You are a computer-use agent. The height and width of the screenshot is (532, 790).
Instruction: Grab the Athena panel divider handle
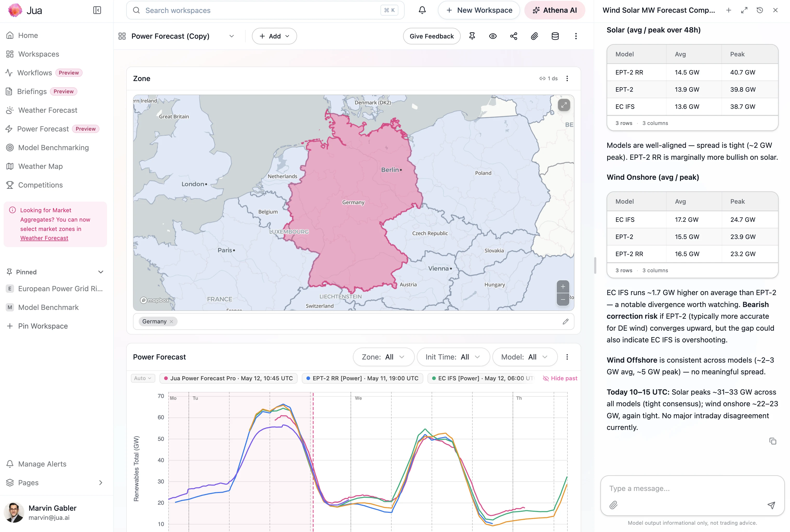(x=595, y=266)
